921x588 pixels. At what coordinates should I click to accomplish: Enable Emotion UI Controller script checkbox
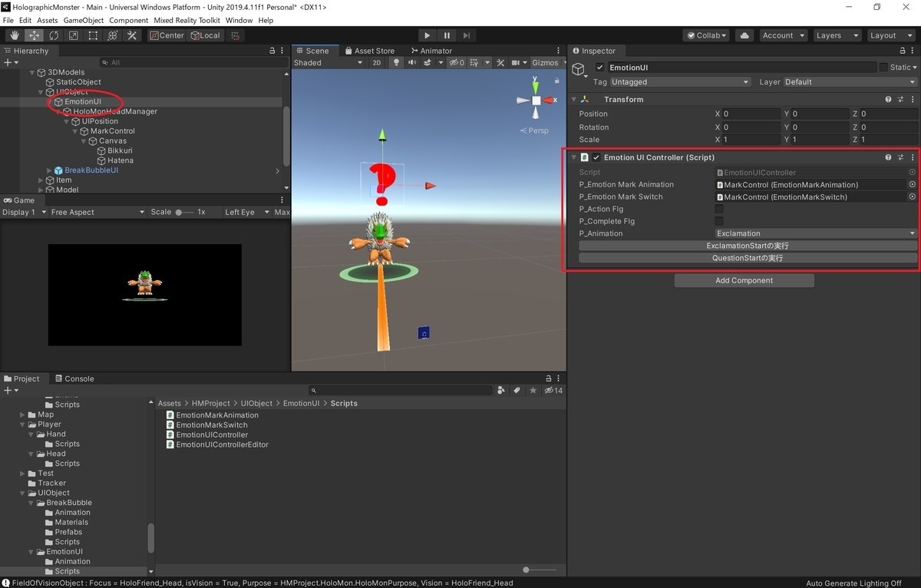pyautogui.click(x=596, y=157)
